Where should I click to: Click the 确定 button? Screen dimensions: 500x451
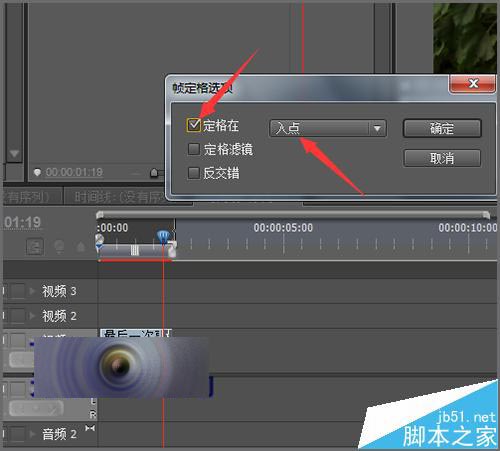pos(442,128)
